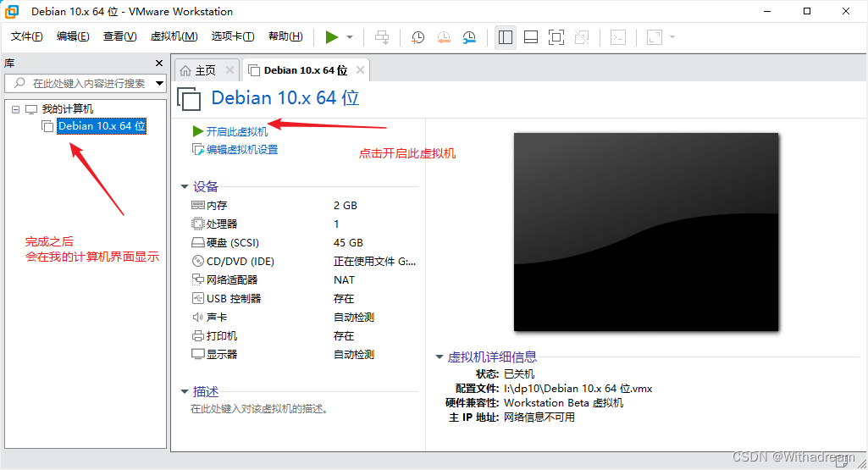Click the VMware Workstation title bar icon
This screenshot has height=470, width=868.
(12, 11)
